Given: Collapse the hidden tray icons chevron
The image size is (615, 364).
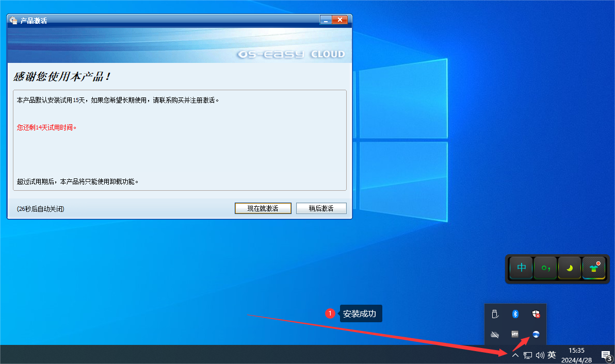Looking at the screenshot, I should (515, 355).
